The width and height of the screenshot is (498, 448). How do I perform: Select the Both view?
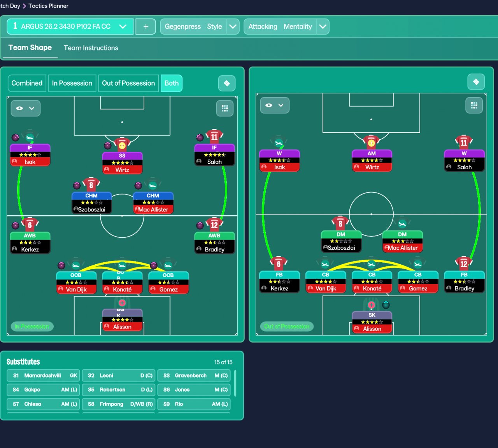click(172, 83)
